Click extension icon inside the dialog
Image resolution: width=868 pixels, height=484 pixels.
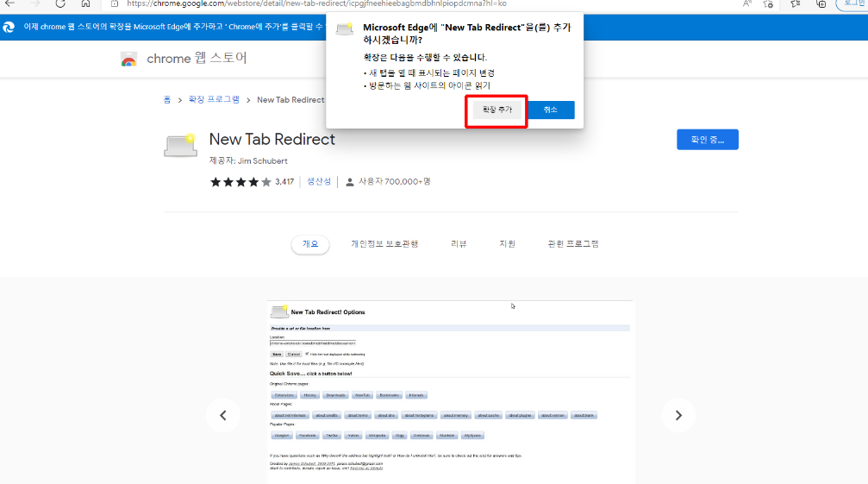345,28
